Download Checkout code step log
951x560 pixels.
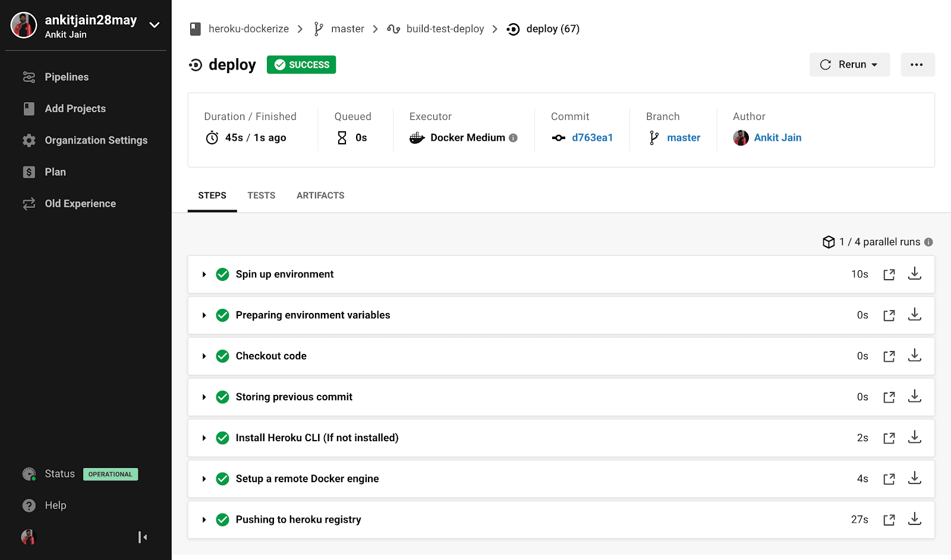click(915, 356)
